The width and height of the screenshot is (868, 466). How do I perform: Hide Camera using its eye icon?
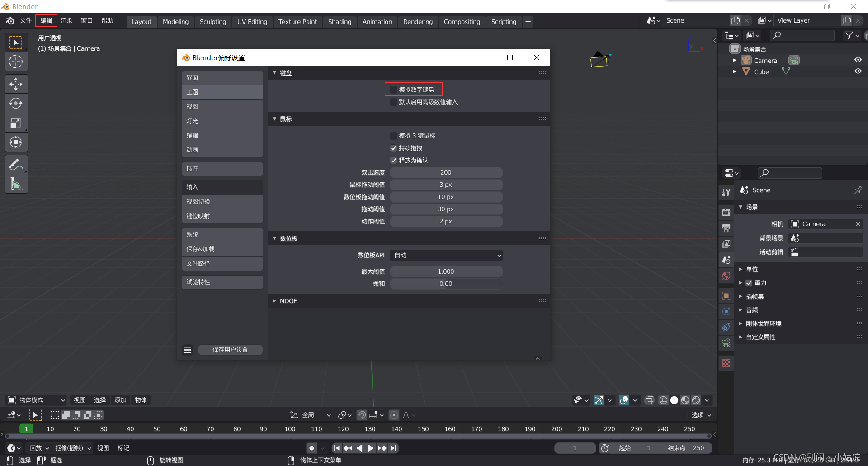point(858,60)
